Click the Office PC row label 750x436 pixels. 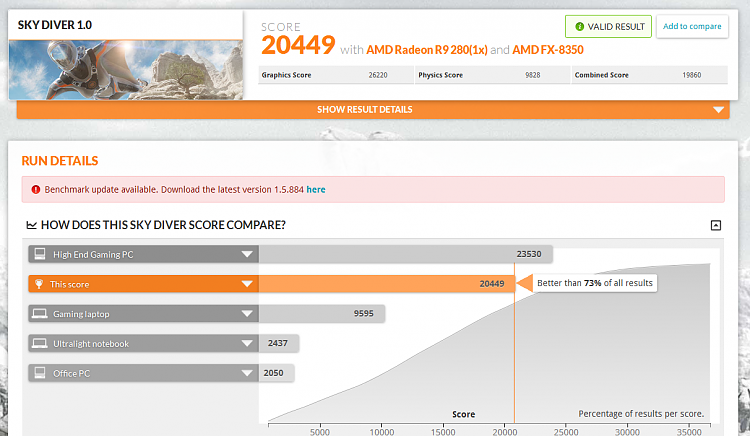71,373
